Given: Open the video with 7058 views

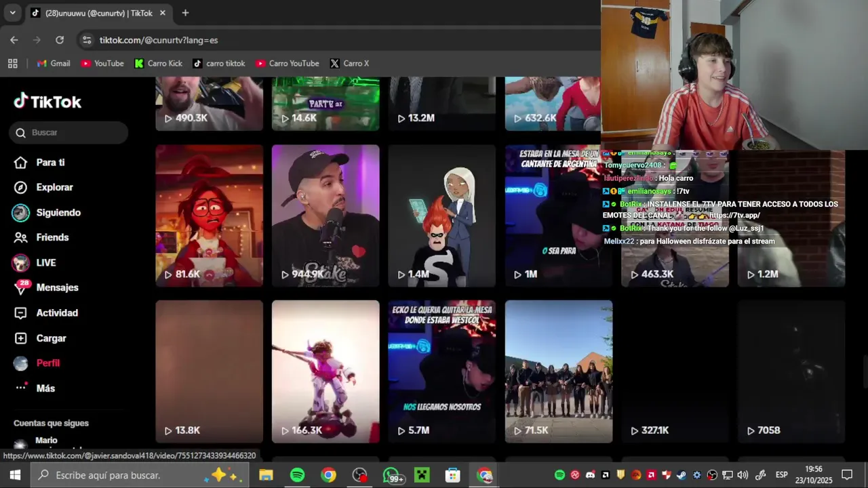Looking at the screenshot, I should click(x=791, y=371).
